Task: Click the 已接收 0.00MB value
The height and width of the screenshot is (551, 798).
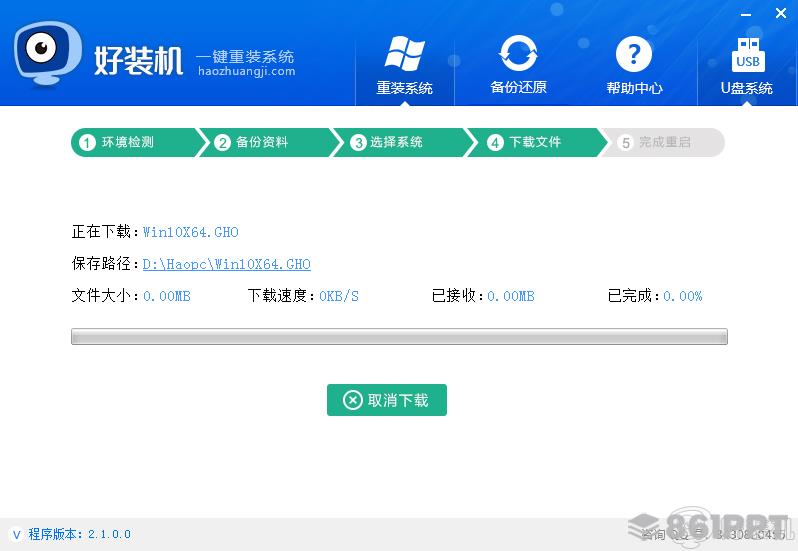Action: [511, 296]
